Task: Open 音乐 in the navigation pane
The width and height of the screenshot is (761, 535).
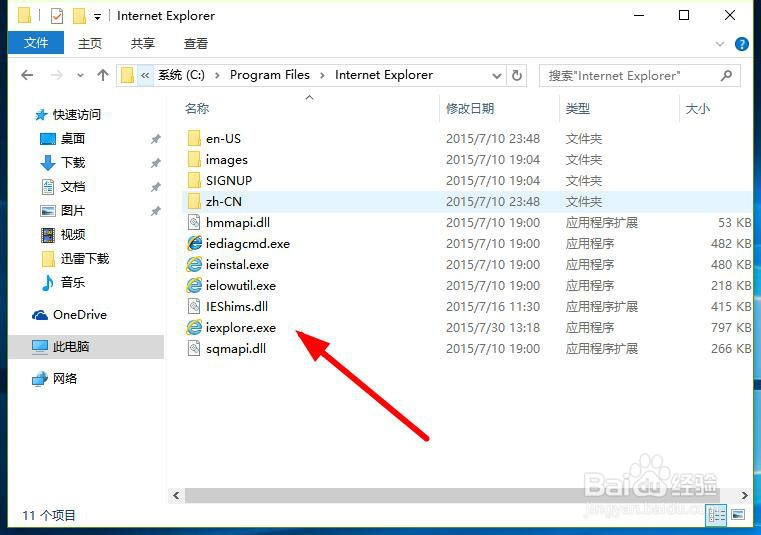Action: [x=62, y=282]
